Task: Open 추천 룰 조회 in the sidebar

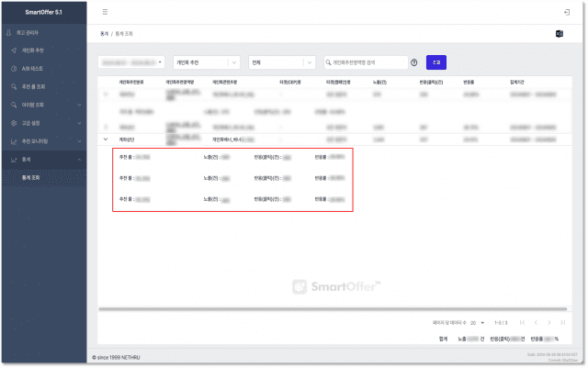Action: point(37,87)
